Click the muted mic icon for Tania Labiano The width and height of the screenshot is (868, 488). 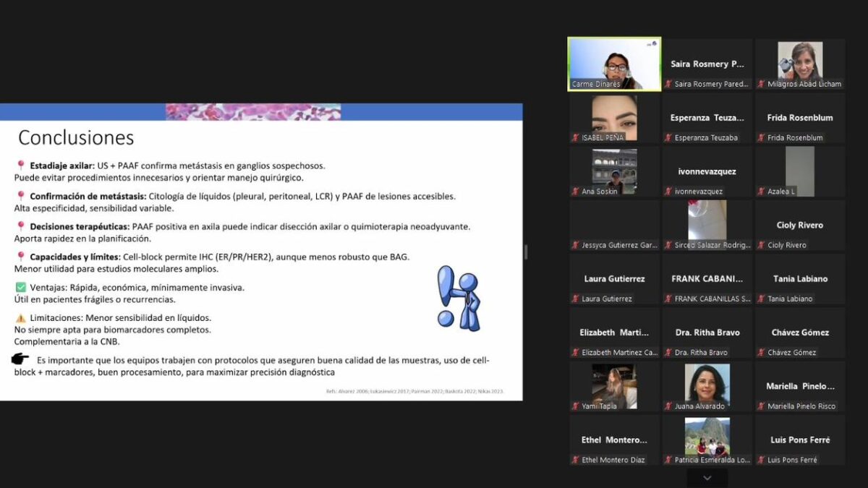tap(761, 299)
